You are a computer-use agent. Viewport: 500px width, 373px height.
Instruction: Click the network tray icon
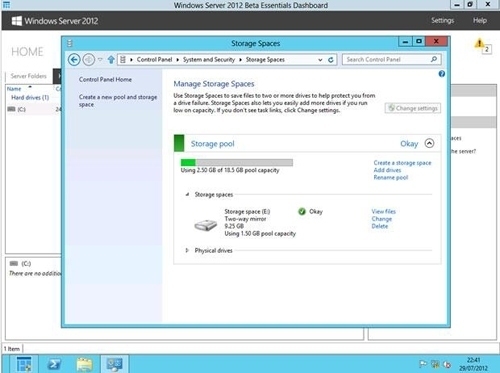[435, 364]
